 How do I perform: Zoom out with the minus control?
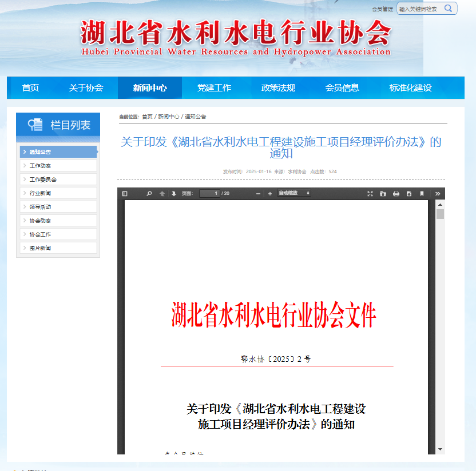(x=258, y=193)
